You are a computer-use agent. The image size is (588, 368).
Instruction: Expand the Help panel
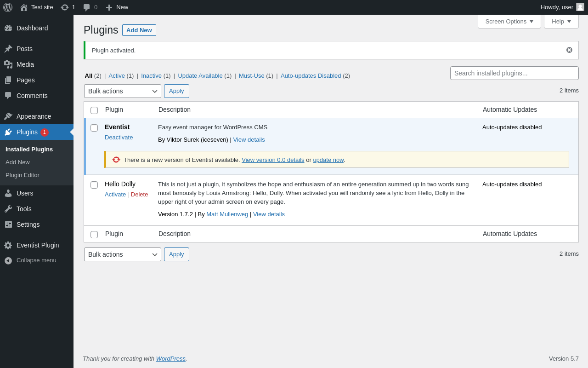[561, 22]
